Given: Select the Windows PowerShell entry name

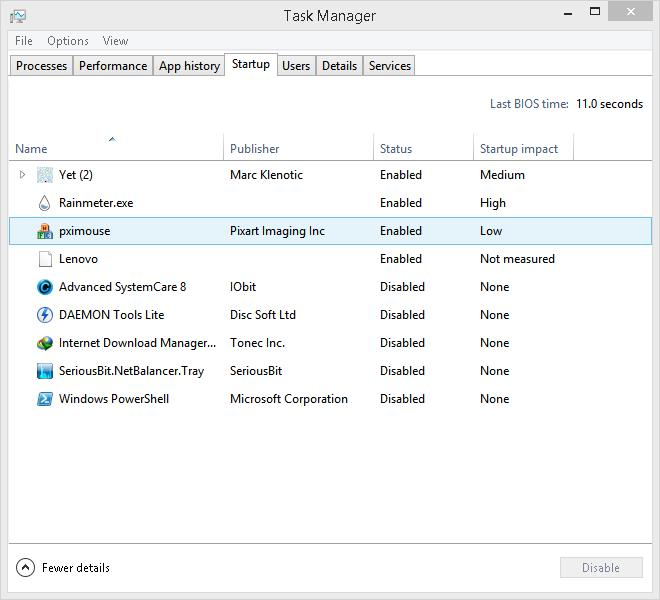Looking at the screenshot, I should pos(114,399).
